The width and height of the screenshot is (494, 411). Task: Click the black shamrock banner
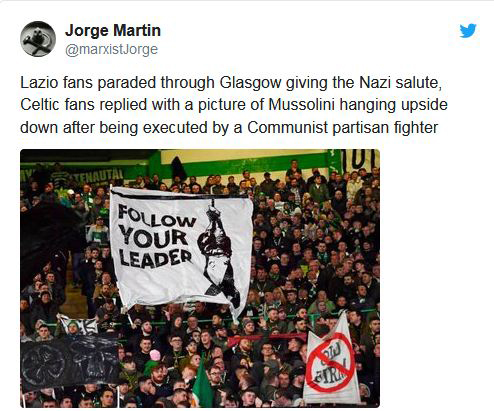pos(70,362)
